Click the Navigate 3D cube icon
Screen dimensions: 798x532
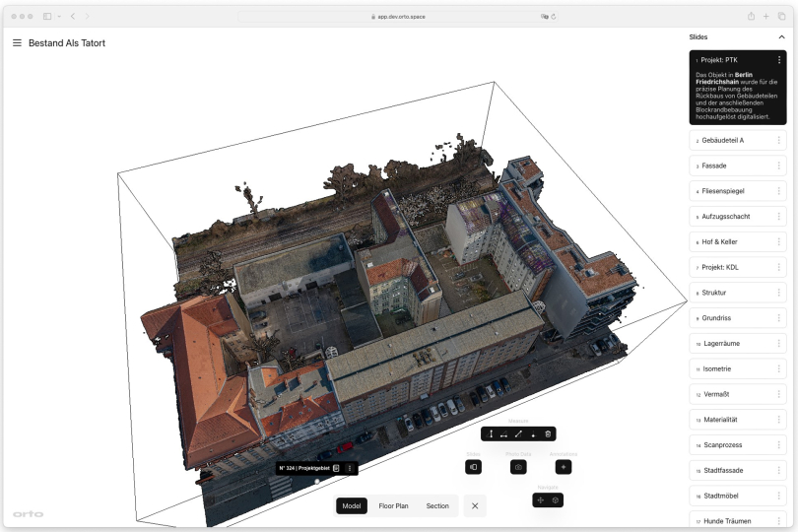556,500
